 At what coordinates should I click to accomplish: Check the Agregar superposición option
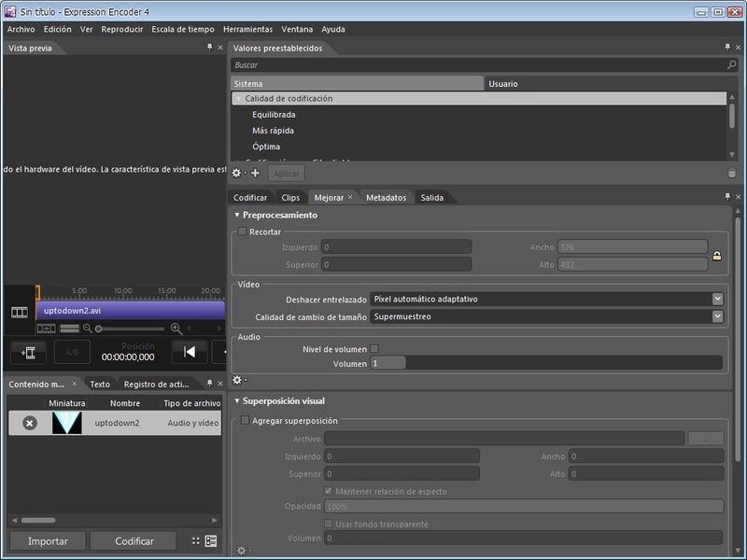click(x=246, y=421)
